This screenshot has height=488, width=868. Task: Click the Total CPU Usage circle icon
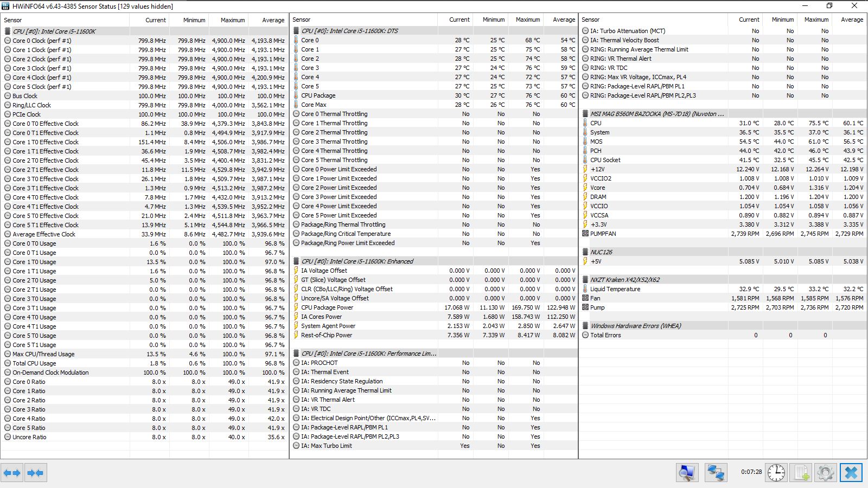pyautogui.click(x=8, y=363)
